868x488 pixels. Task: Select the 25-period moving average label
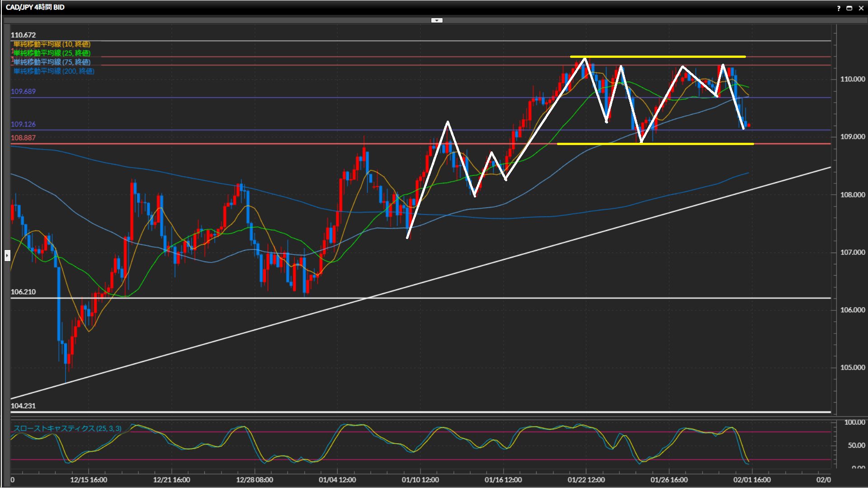(52, 53)
